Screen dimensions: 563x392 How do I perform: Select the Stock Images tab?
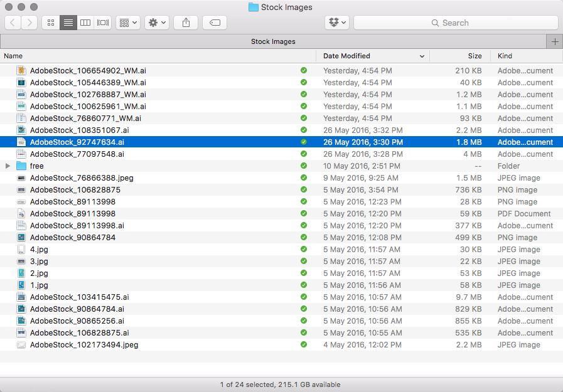[x=273, y=41]
